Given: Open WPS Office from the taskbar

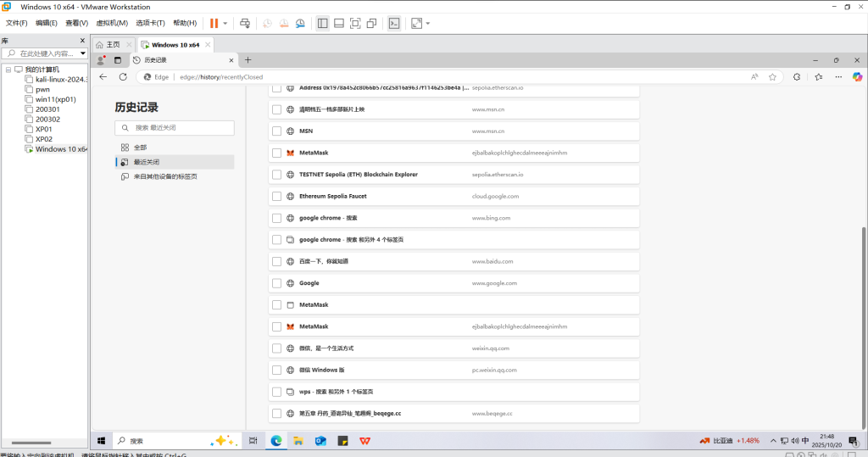Looking at the screenshot, I should (x=364, y=441).
